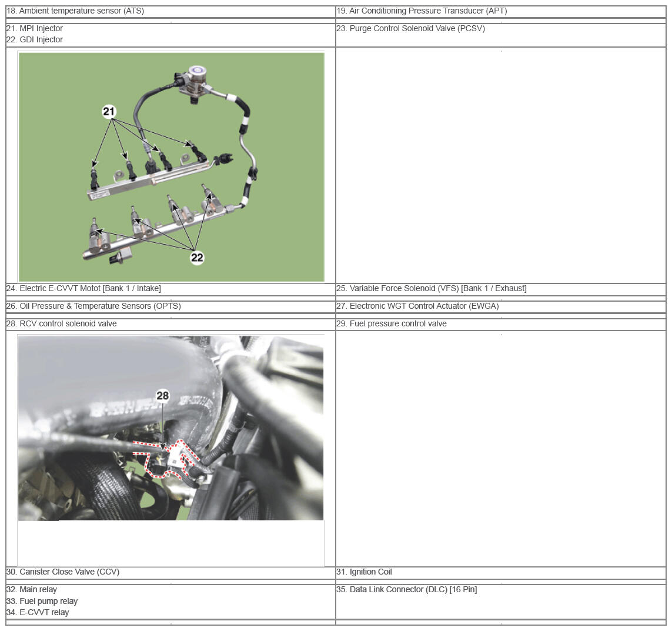Click the number 28 callout marker
Viewport: 672px width, 631px height.
(162, 396)
